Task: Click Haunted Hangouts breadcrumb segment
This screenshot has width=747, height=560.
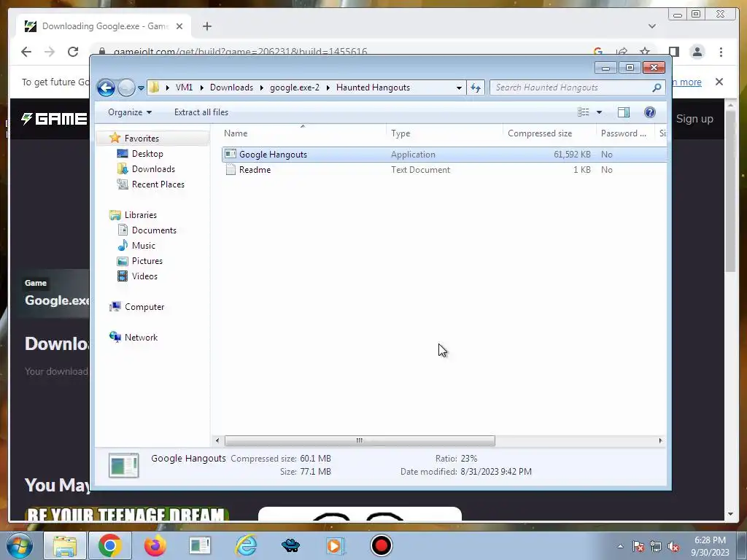Action: tap(373, 87)
